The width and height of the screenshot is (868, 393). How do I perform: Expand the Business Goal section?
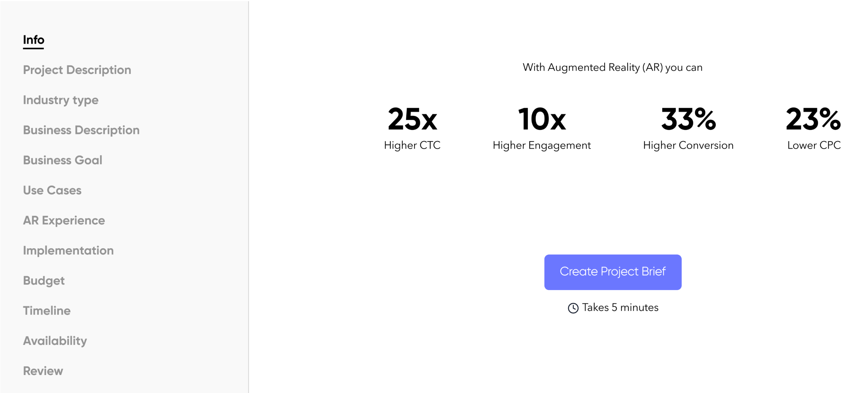point(63,160)
